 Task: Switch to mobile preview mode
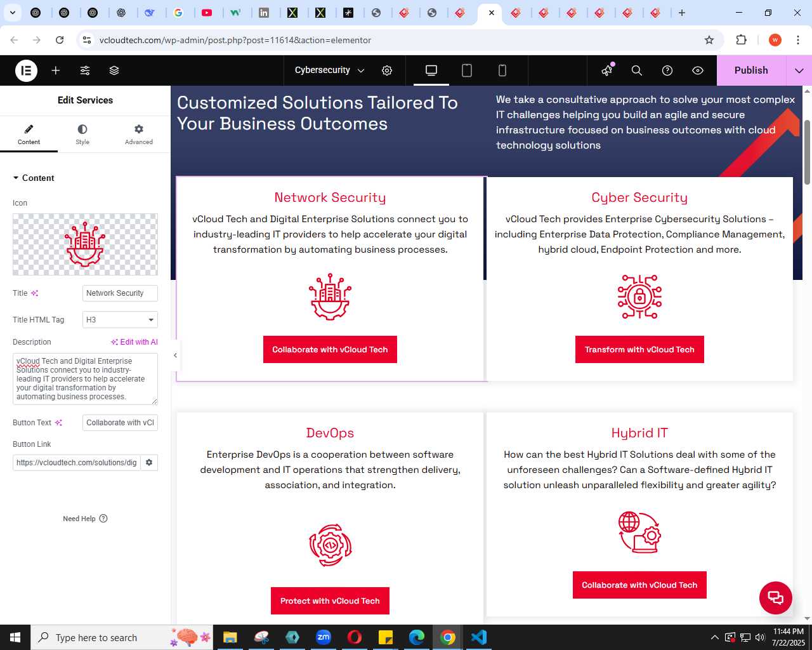tap(502, 70)
